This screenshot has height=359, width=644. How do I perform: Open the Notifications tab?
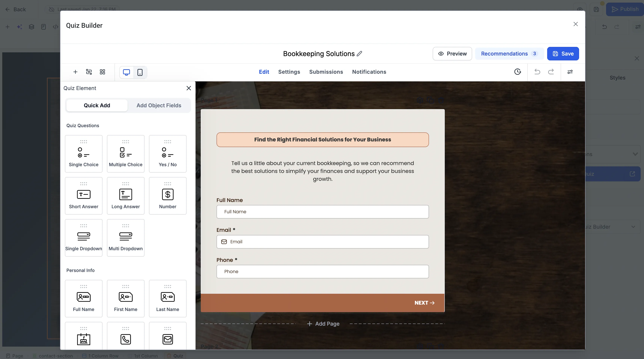(369, 72)
